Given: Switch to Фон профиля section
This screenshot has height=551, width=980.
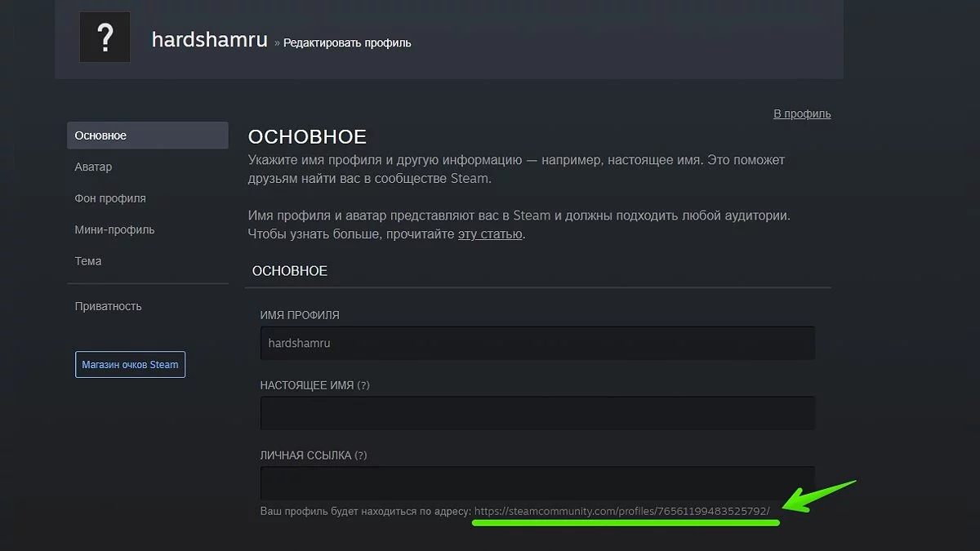Looking at the screenshot, I should (110, 198).
